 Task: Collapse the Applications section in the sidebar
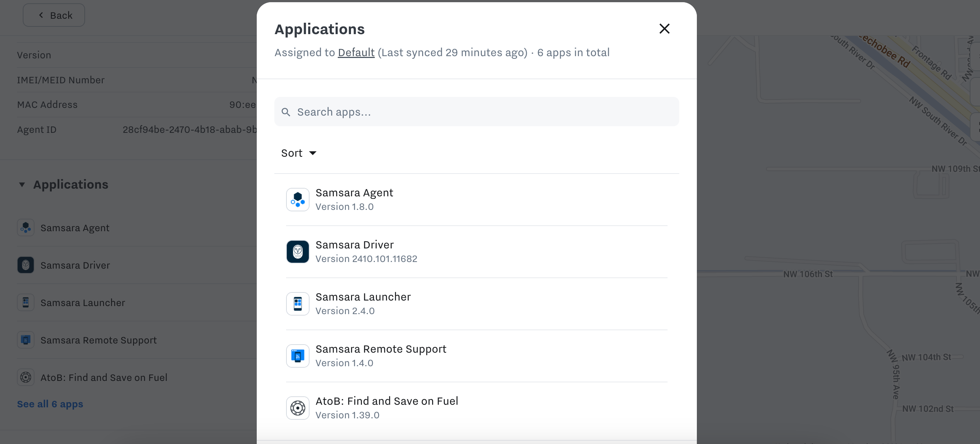(22, 185)
